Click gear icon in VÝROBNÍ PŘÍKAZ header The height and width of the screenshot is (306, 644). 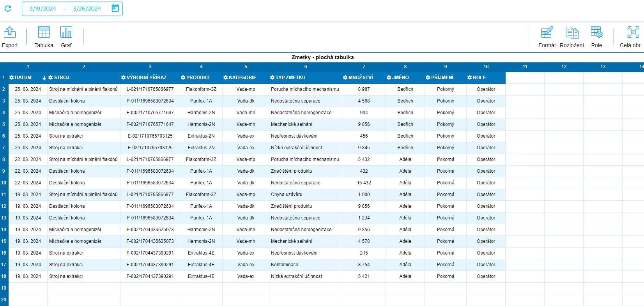(x=124, y=78)
